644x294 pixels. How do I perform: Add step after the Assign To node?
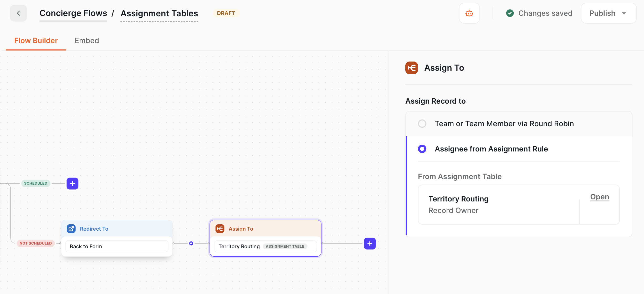(x=370, y=244)
